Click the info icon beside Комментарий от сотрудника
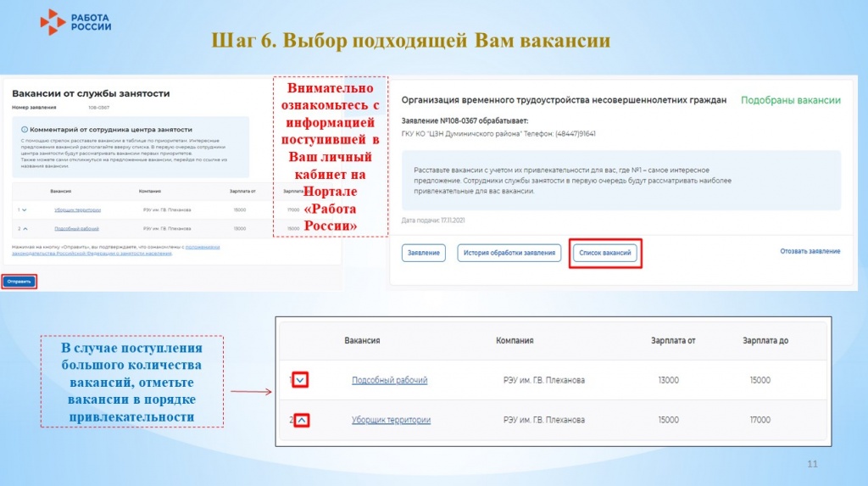 tap(25, 129)
